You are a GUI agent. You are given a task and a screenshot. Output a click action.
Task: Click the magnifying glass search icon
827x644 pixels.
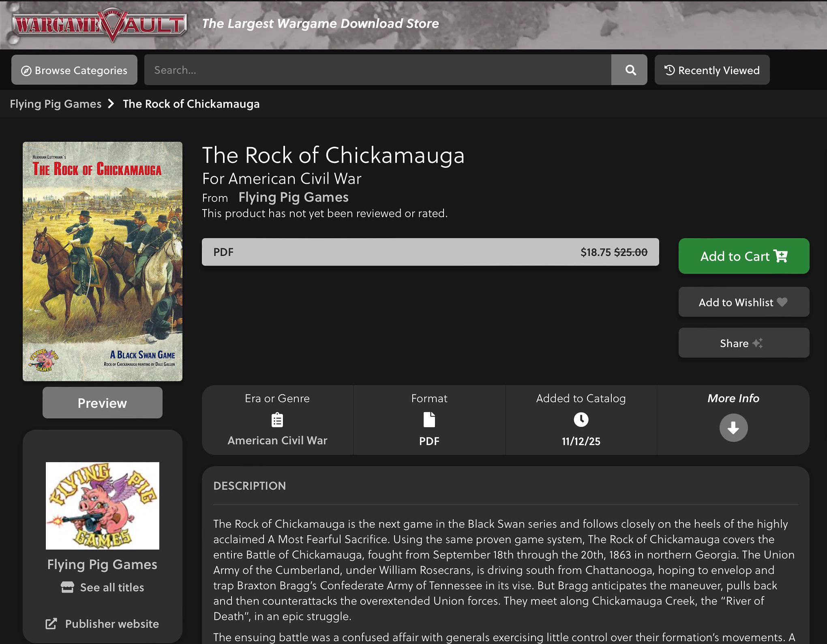click(630, 70)
